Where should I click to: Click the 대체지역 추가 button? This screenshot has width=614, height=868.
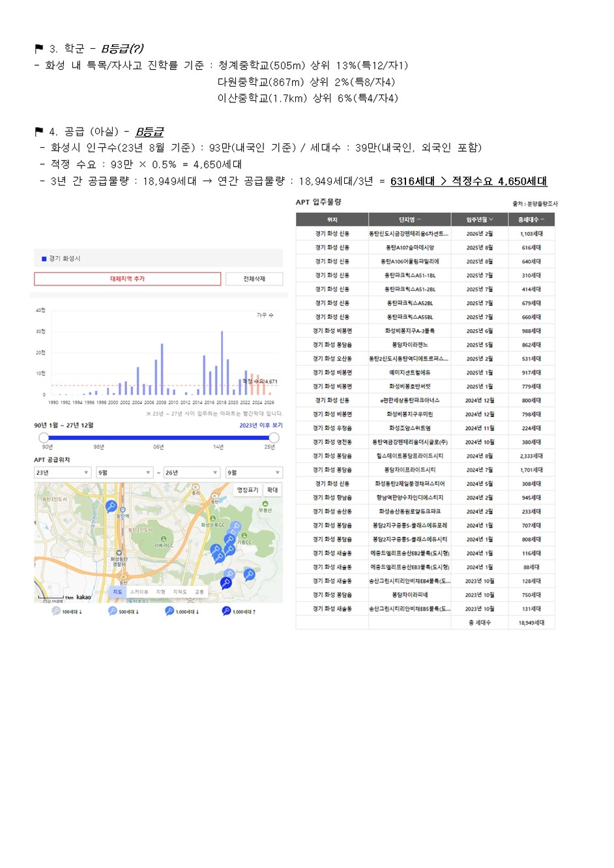(127, 279)
